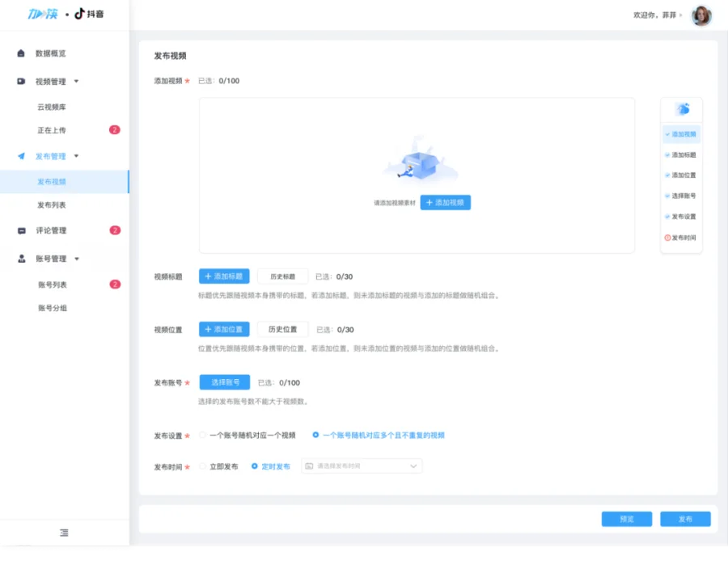Screen dimensions: 728x569
Task: Click the 添加位置 button
Action: pos(224,329)
